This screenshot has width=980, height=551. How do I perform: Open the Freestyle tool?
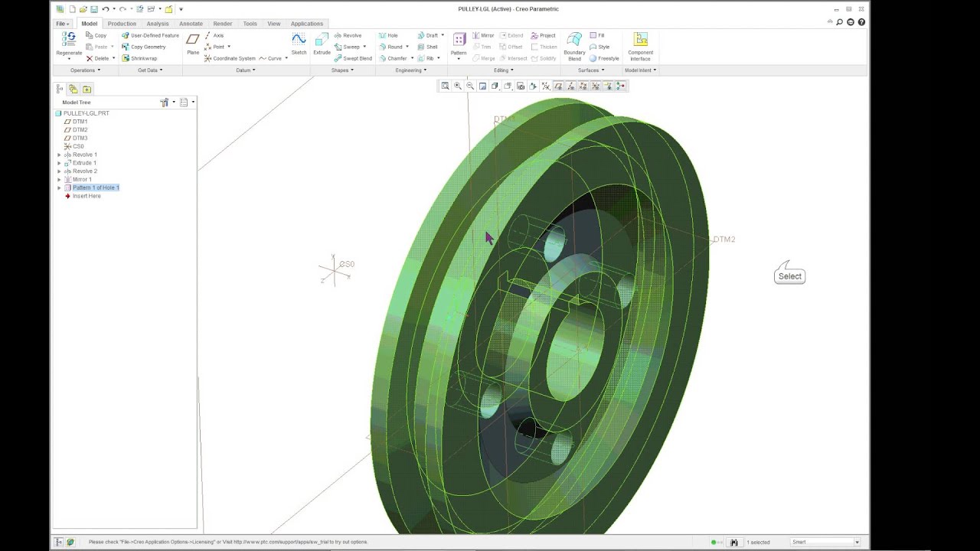[x=604, y=58]
